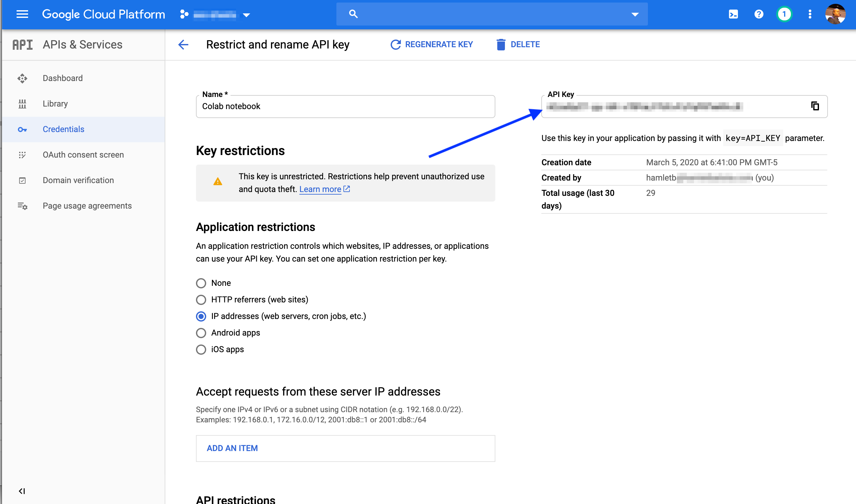Expand the project selector dropdown
Screen dimensions: 856x504
tap(247, 15)
